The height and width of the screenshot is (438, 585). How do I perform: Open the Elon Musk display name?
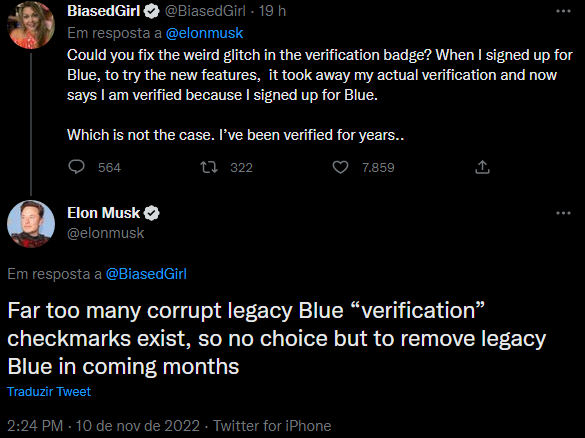click(103, 213)
